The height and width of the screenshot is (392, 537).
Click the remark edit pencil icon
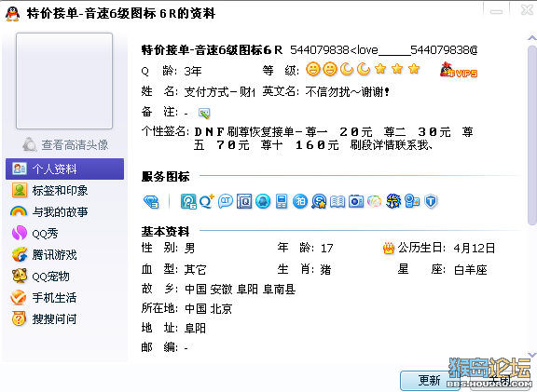(204, 114)
